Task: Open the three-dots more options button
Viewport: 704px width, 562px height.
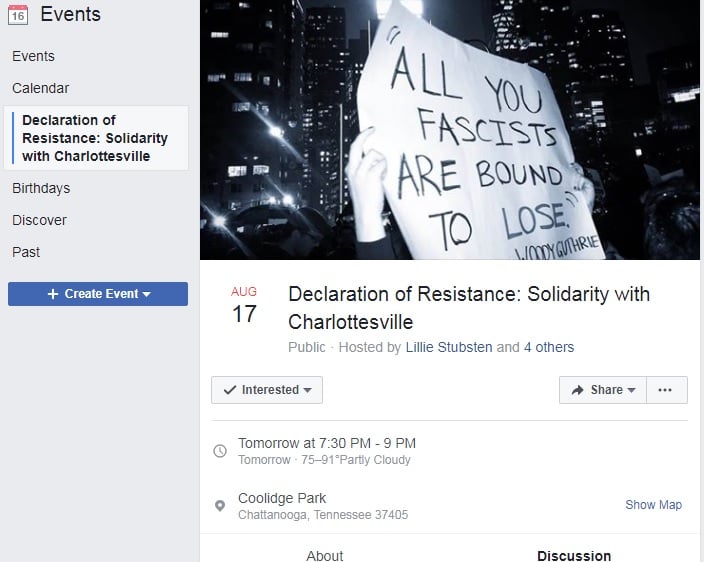Action: point(666,390)
